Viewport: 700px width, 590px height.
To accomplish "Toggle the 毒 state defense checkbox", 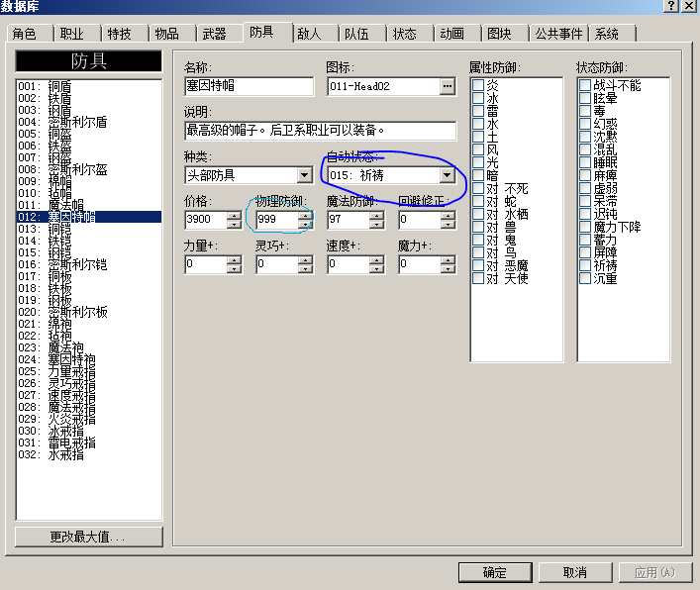I will (x=585, y=111).
